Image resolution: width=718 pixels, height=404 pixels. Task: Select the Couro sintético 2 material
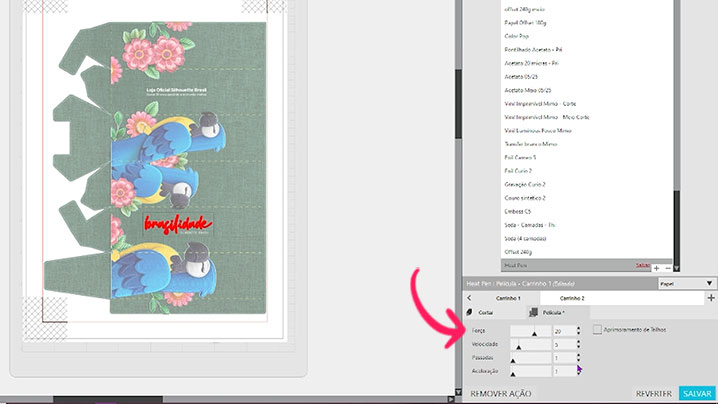coord(525,198)
